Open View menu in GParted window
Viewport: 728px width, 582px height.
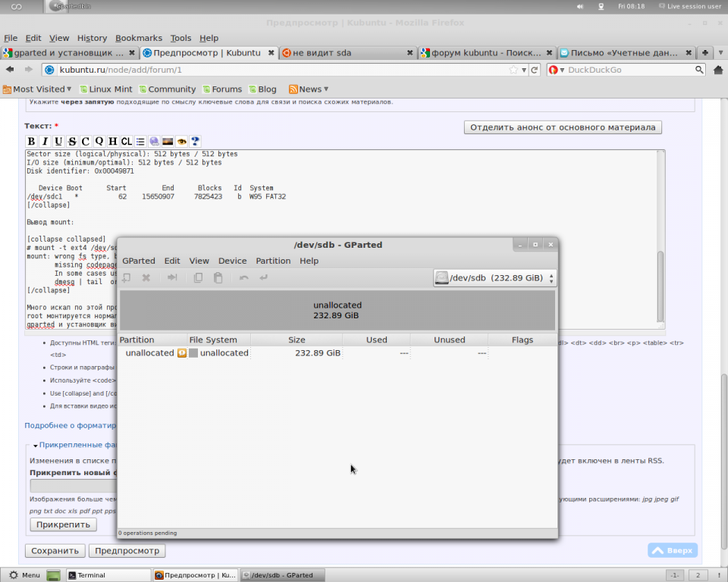[x=199, y=261]
